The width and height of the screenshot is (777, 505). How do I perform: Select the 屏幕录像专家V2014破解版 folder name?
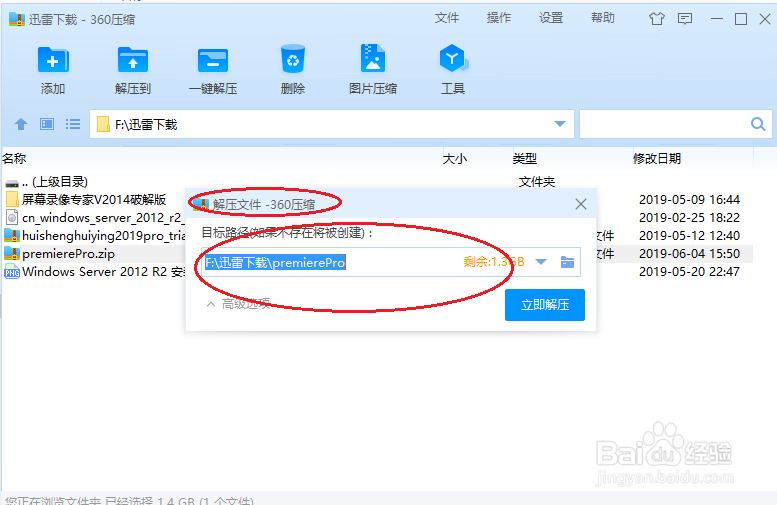[94, 199]
